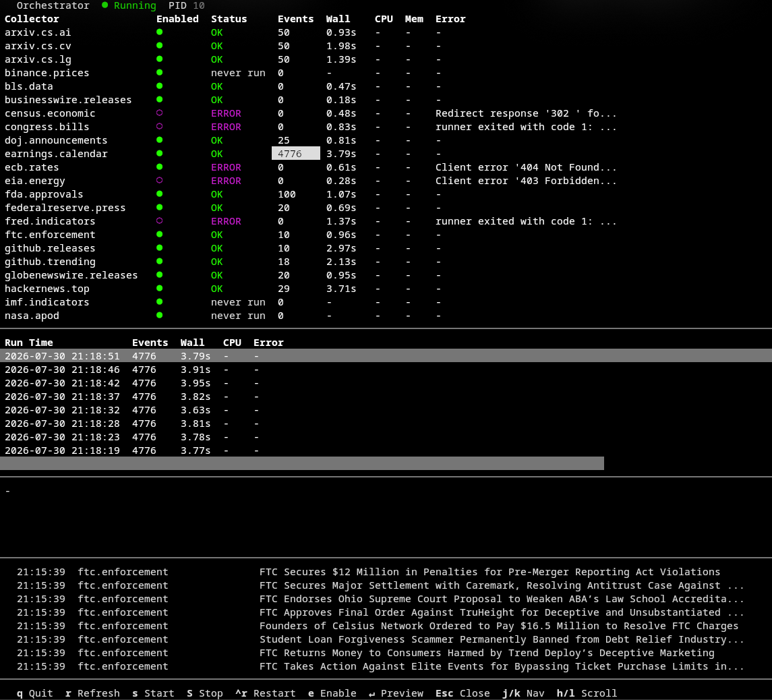Open the Caremark settlement event
772x700 pixels.
[x=386, y=585]
